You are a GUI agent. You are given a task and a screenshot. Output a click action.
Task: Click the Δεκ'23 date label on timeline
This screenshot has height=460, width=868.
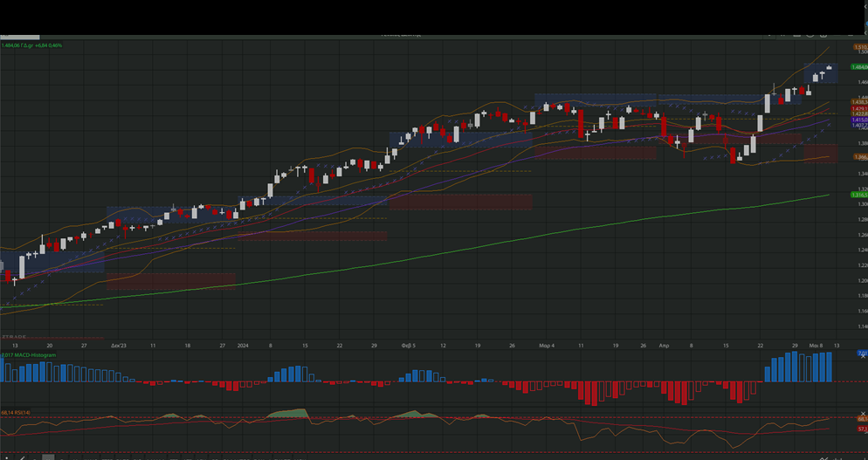pos(119,346)
